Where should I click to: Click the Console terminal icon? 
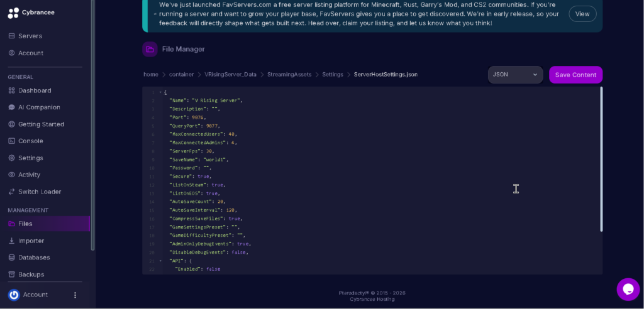pos(11,141)
